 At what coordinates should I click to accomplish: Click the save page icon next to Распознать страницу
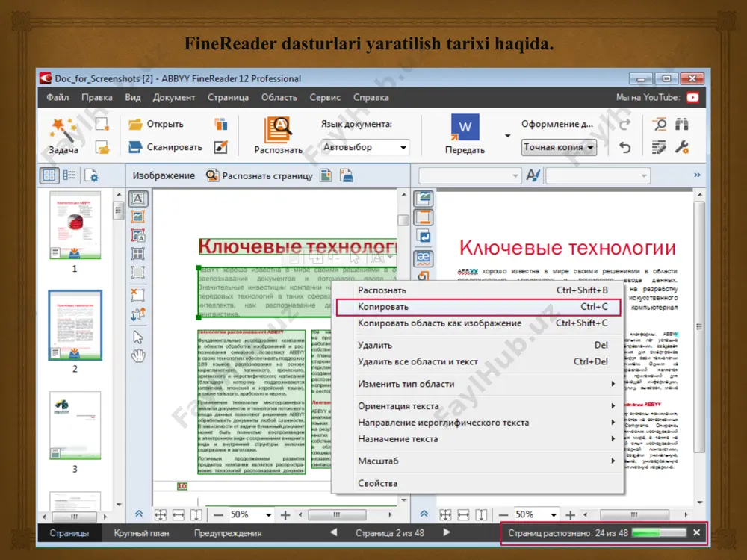347,175
